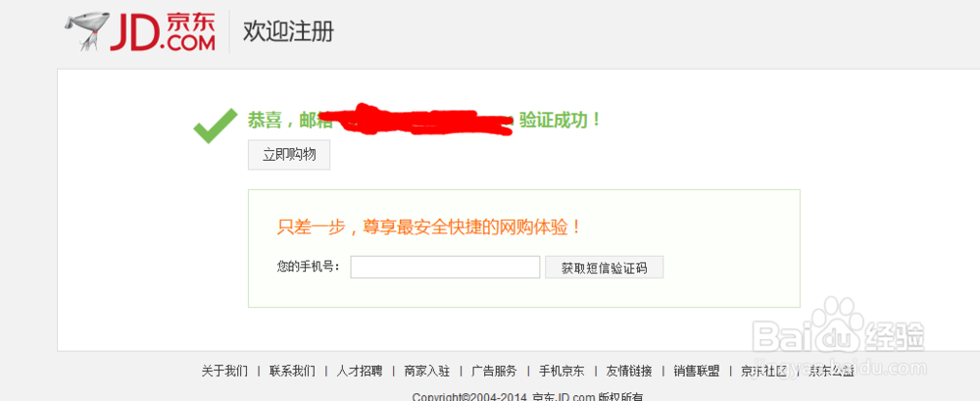Click the 您的手机号 field label
Screen dimensions: 980x401
pyautogui.click(x=308, y=267)
